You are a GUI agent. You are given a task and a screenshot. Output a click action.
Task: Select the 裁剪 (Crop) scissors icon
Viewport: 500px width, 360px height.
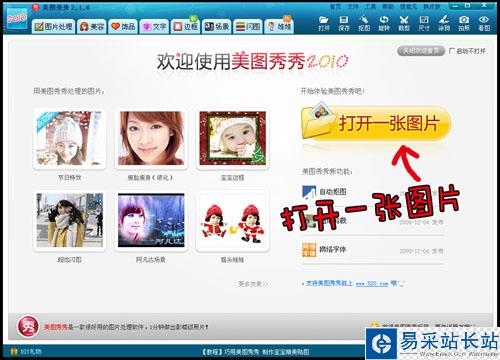[404, 23]
